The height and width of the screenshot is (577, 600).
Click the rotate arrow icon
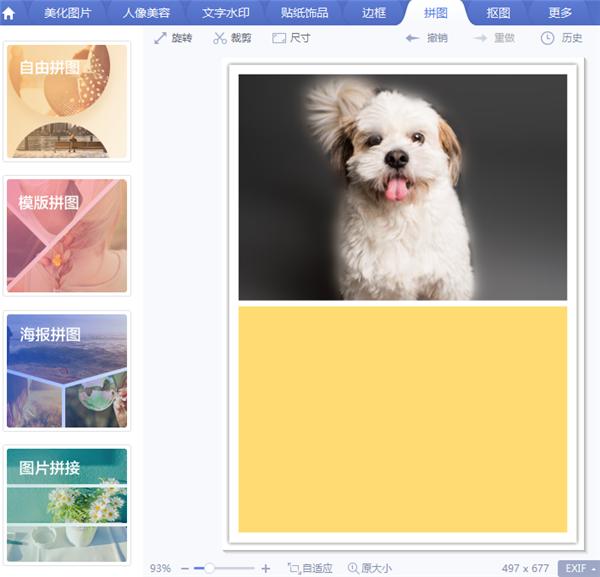click(160, 38)
